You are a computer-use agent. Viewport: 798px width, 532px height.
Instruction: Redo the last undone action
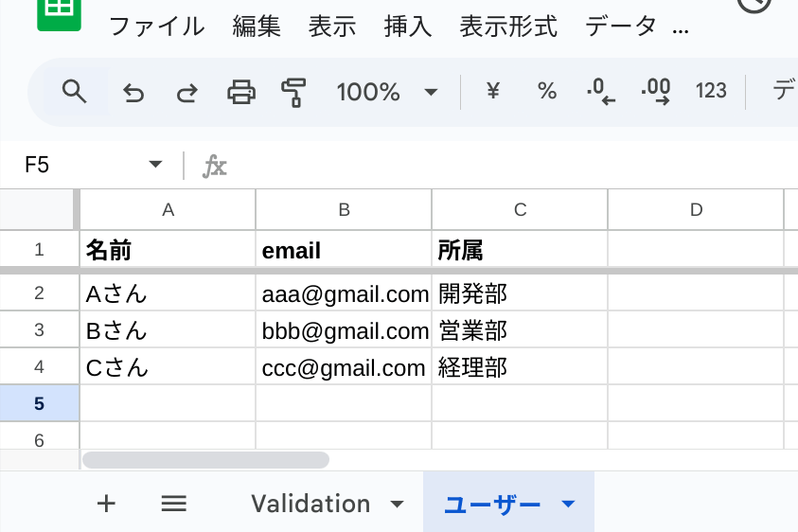pyautogui.click(x=186, y=93)
